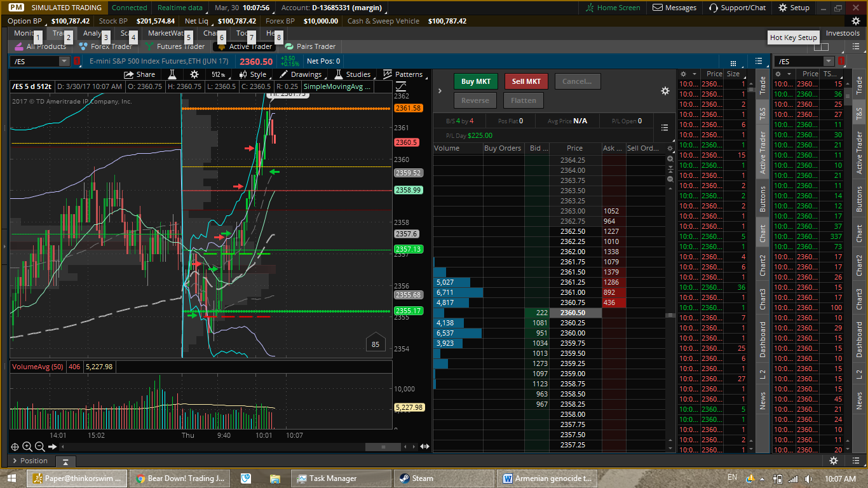The image size is (868, 488).
Task: Click the Buy MKT button
Action: (476, 81)
